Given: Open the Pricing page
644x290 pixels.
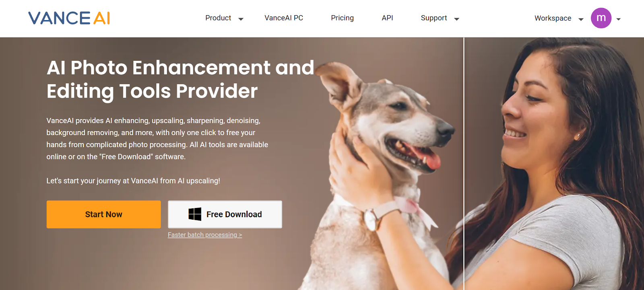Looking at the screenshot, I should tap(342, 18).
